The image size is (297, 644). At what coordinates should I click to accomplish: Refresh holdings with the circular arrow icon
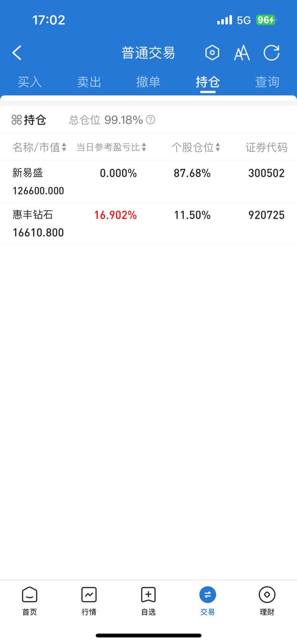(x=271, y=53)
